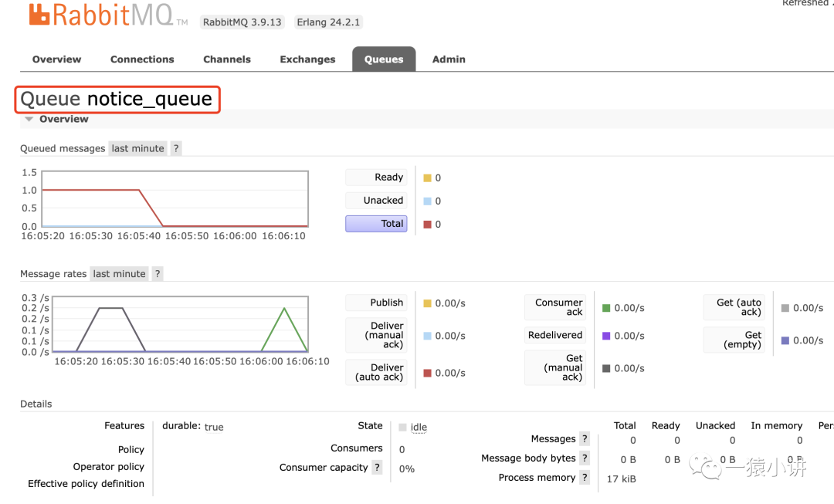Click help icon next to Queued messages
The height and width of the screenshot is (504, 834).
(x=176, y=148)
